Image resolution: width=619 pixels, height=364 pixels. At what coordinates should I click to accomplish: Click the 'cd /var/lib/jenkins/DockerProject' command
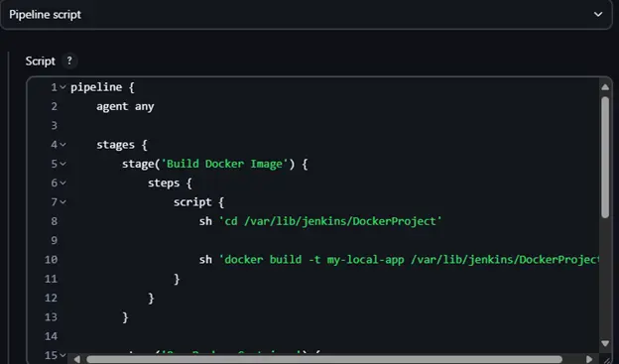(x=330, y=221)
